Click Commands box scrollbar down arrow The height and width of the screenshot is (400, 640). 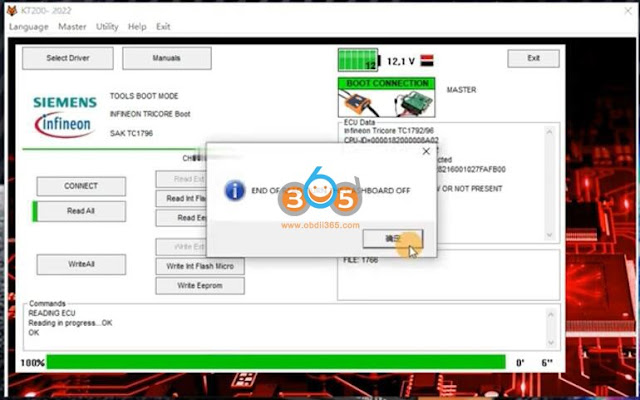551,342
